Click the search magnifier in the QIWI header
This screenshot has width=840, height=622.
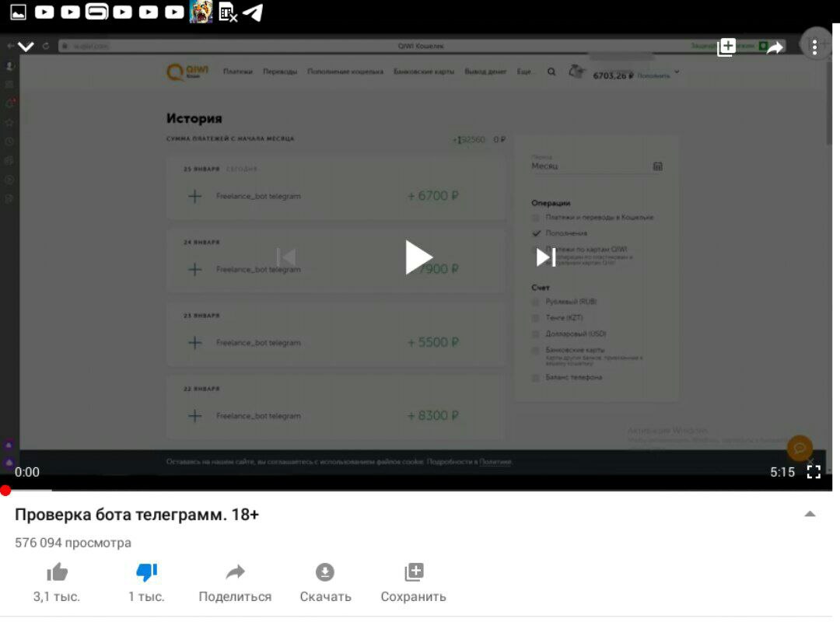[x=551, y=72]
